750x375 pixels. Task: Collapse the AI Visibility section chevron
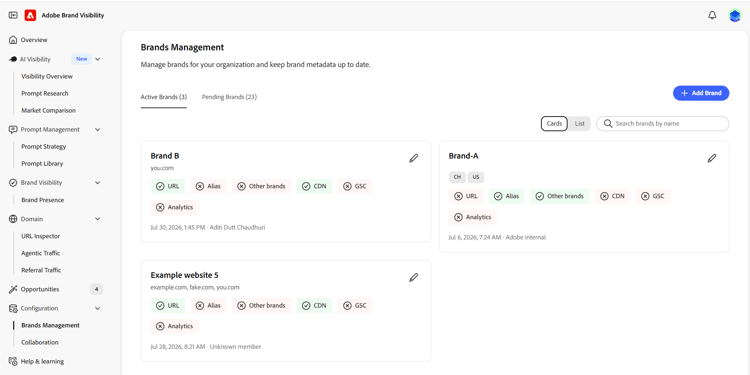click(98, 59)
